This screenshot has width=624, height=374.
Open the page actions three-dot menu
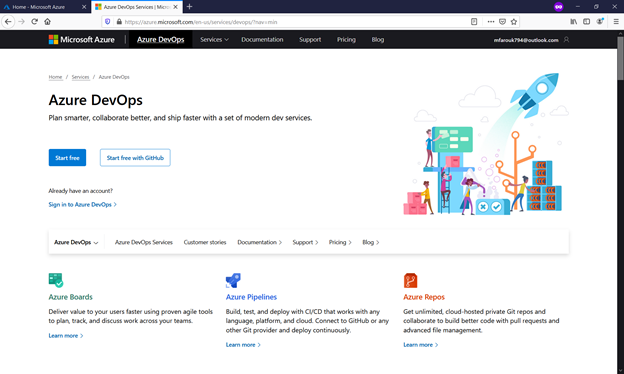coord(491,22)
